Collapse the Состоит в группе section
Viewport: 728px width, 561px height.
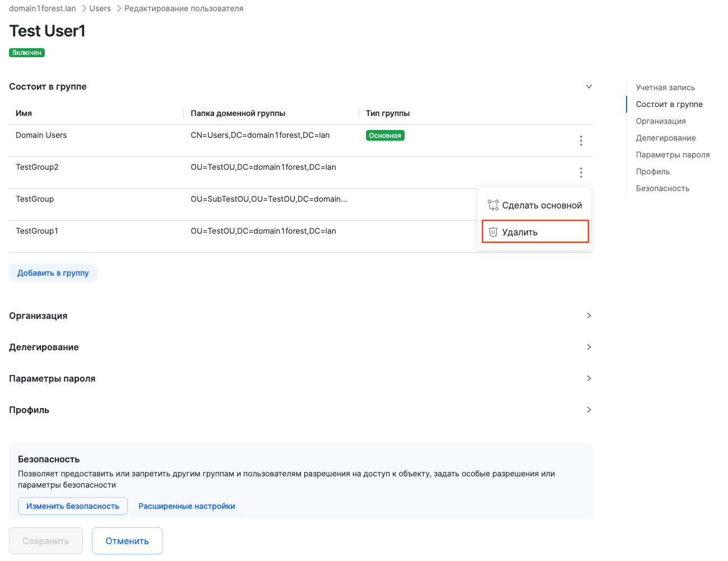point(588,87)
